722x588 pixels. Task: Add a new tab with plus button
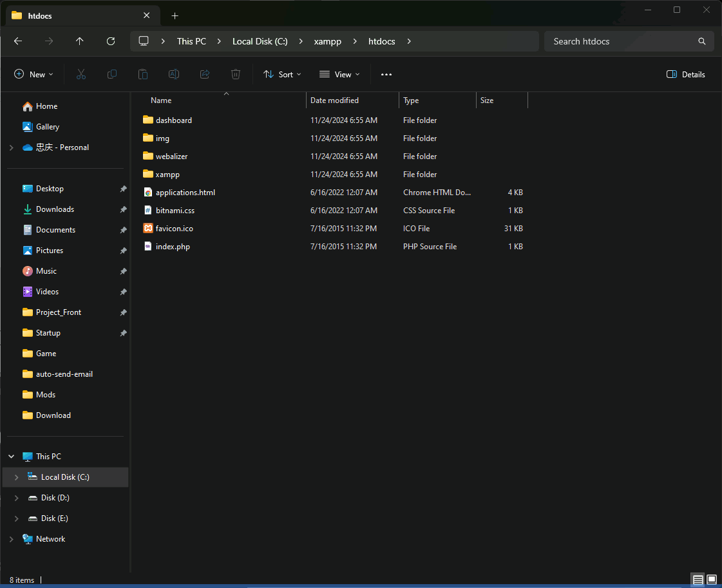click(x=175, y=15)
